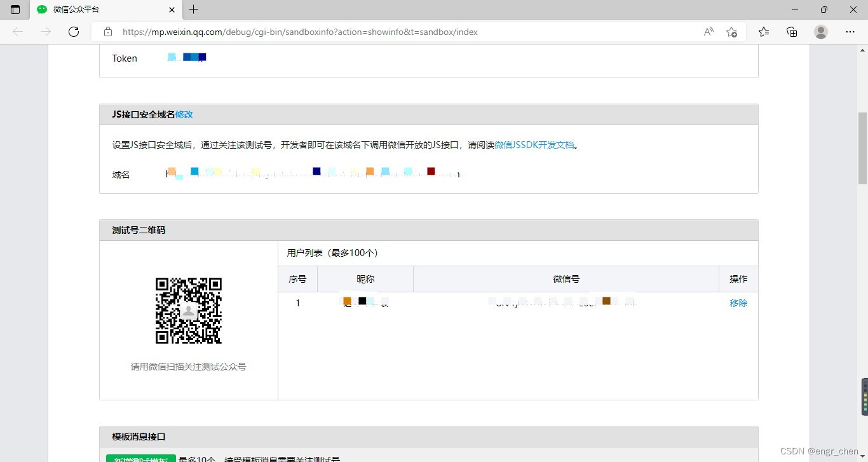Screen dimensions: 868x462
Task: Select the 用户列表（最多100个）heading
Action: pyautogui.click(x=332, y=253)
